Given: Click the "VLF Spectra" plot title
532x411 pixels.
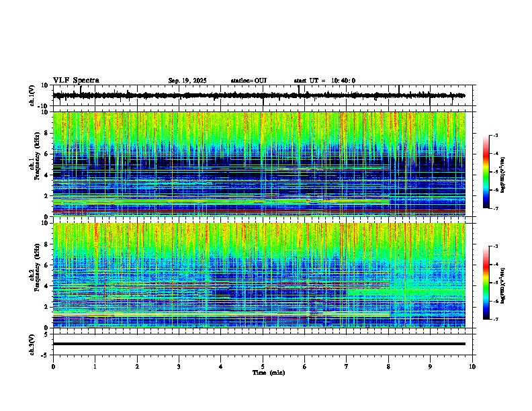Looking at the screenshot, I should tap(76, 81).
